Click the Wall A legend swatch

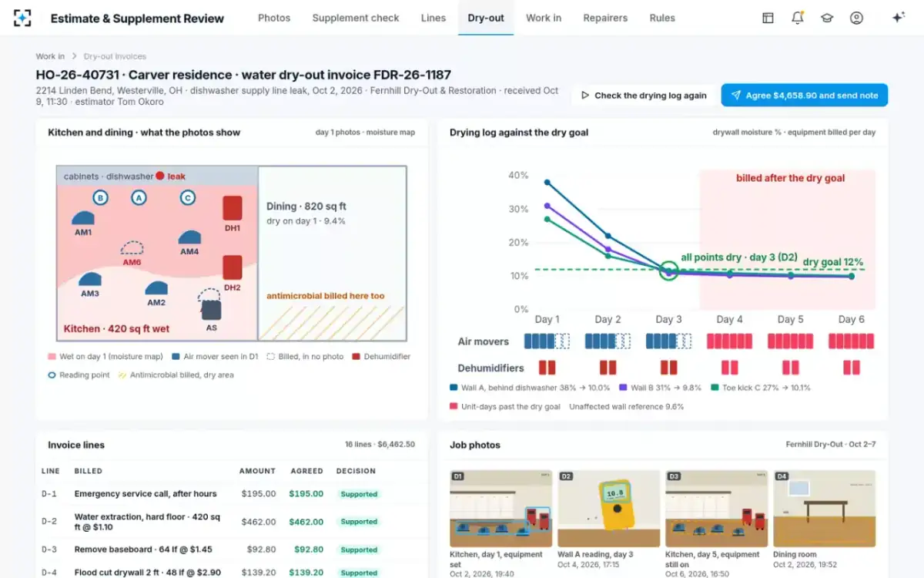[454, 388]
